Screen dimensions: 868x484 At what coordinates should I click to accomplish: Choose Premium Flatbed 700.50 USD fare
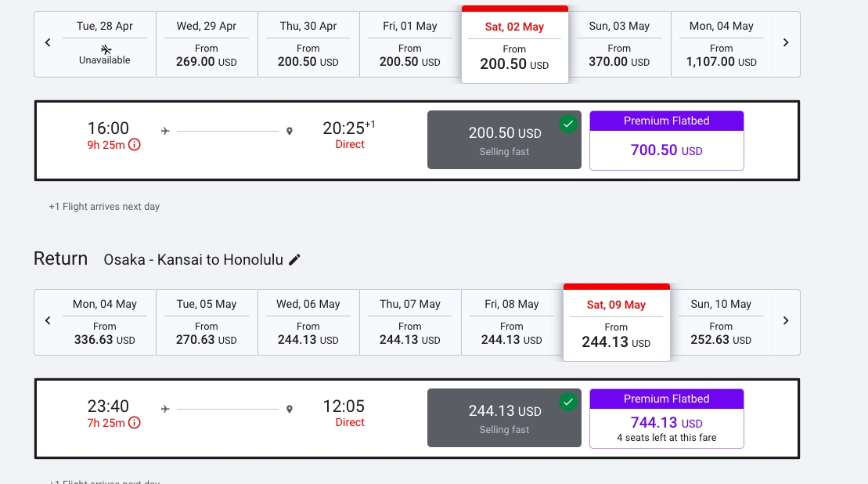click(667, 141)
